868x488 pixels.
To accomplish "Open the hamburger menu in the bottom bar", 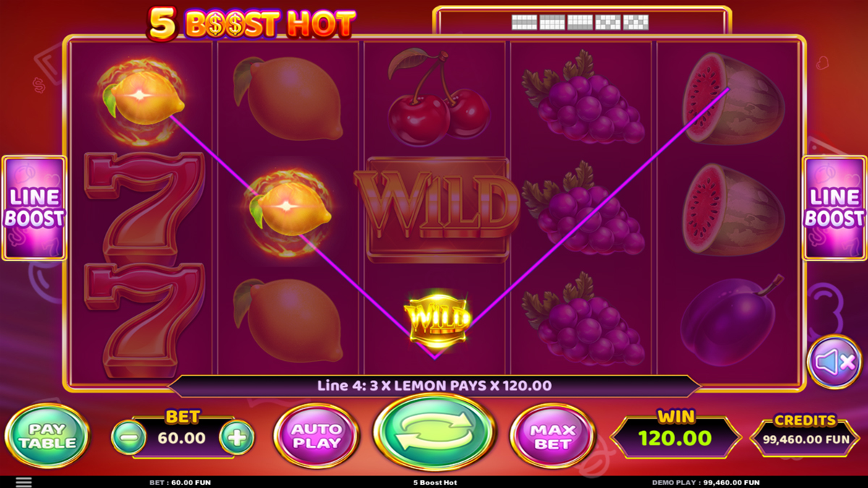I will (x=23, y=482).
